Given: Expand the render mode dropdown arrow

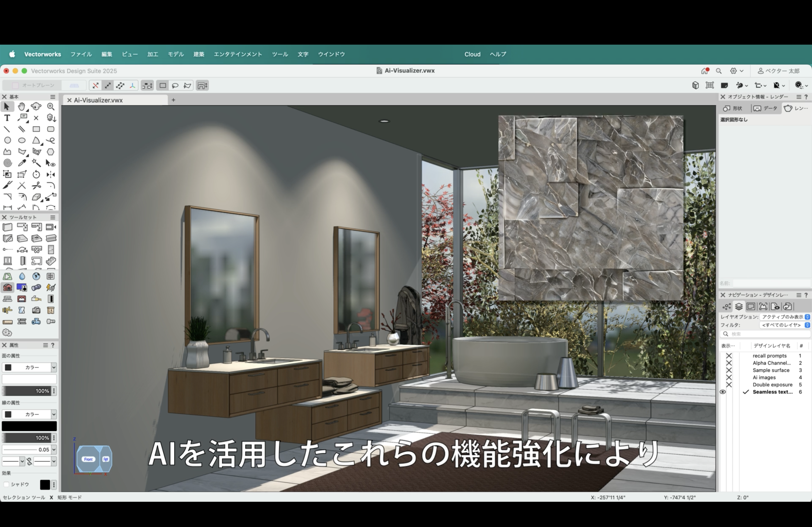Looking at the screenshot, I should (747, 86).
